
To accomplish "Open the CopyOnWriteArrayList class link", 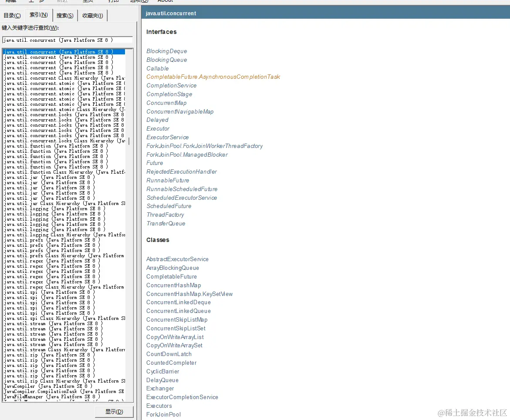I will (175, 337).
